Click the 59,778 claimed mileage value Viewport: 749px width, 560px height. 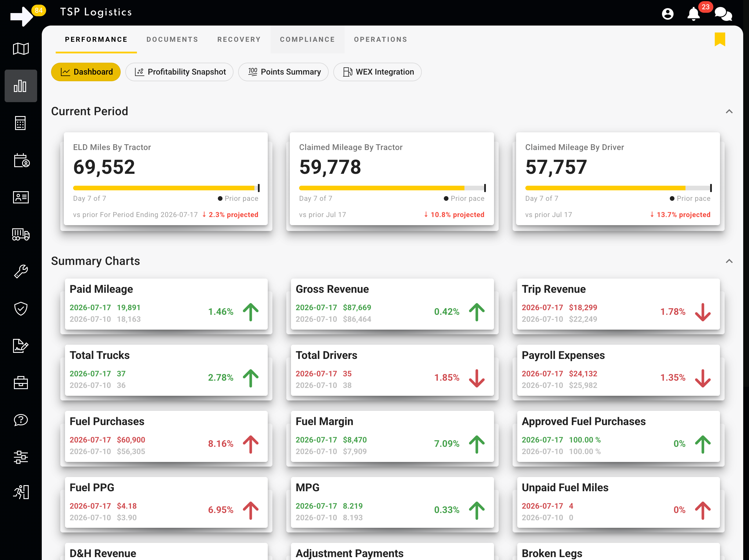click(x=330, y=167)
